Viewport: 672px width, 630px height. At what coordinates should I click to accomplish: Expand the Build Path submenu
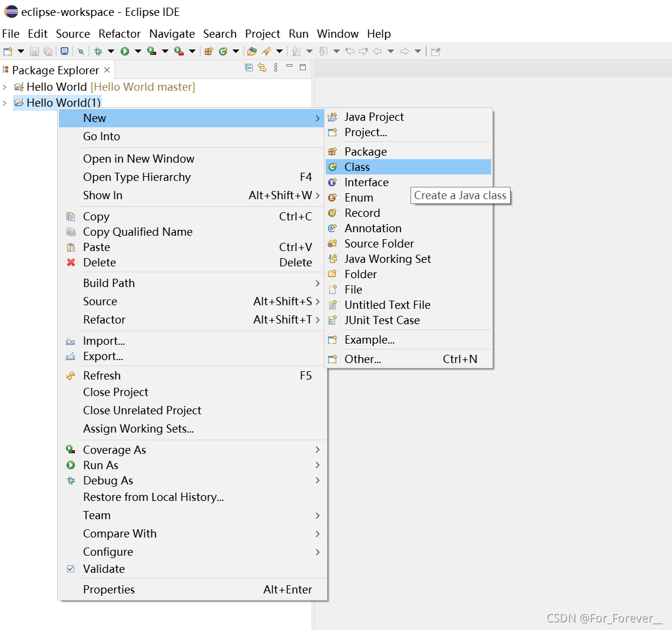click(192, 283)
